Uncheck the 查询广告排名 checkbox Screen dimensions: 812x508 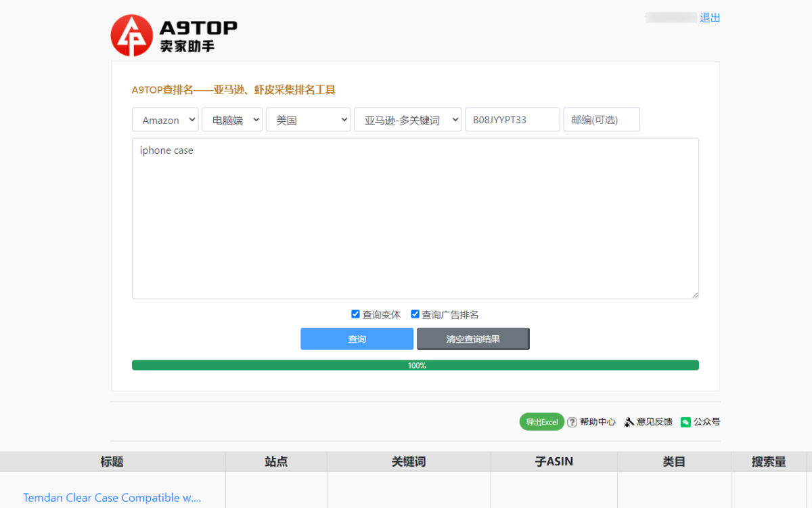coord(415,314)
